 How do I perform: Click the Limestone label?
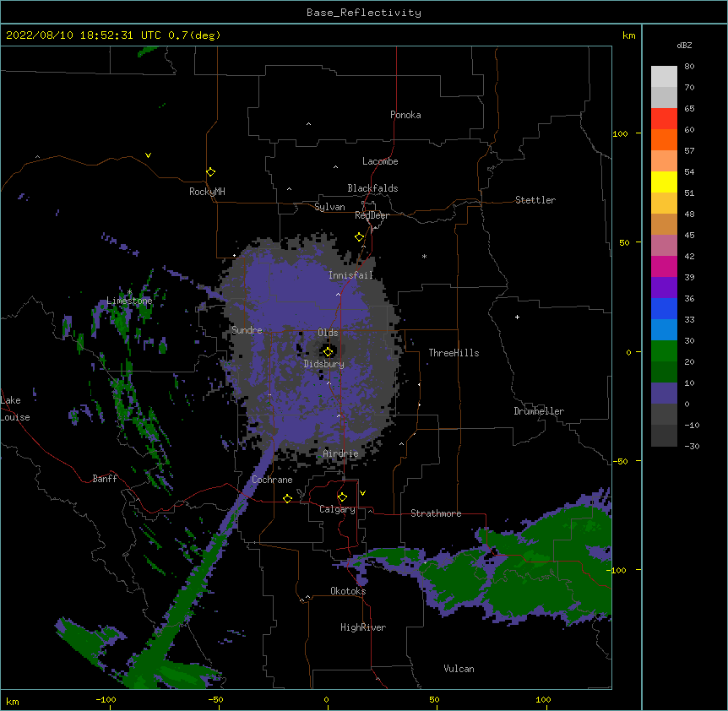(x=129, y=301)
